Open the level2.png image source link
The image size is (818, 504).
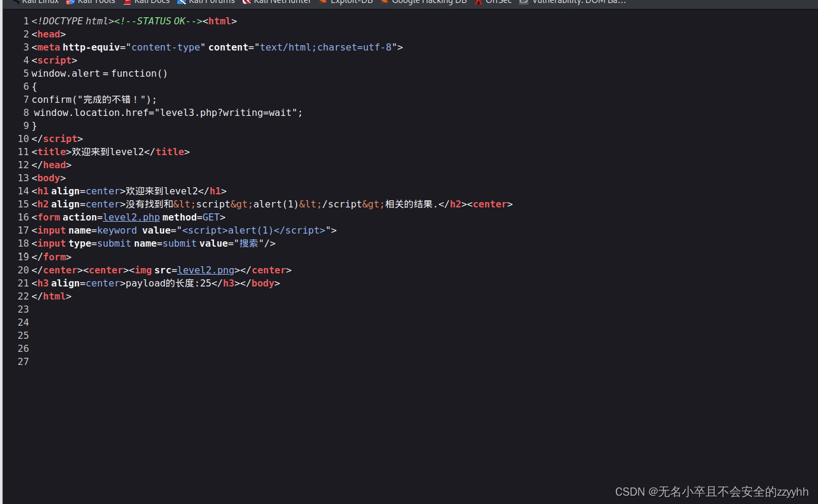(206, 270)
